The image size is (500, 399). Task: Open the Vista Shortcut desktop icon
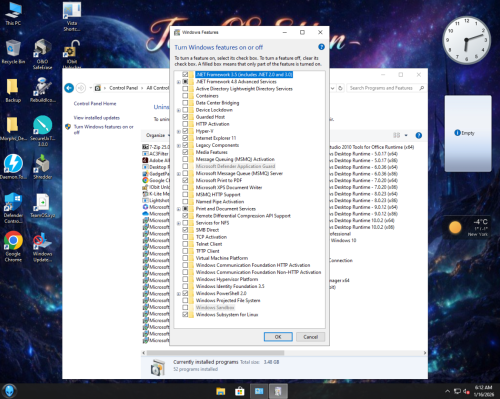click(72, 16)
